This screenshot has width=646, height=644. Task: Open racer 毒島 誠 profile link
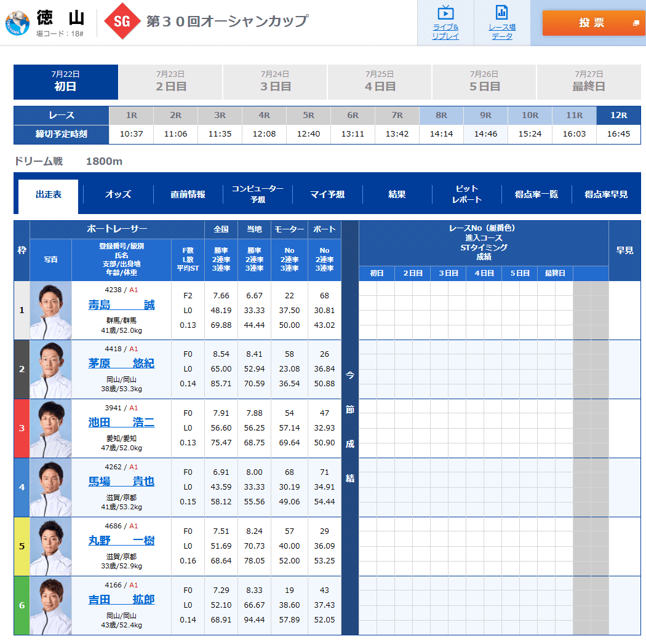coord(121,305)
